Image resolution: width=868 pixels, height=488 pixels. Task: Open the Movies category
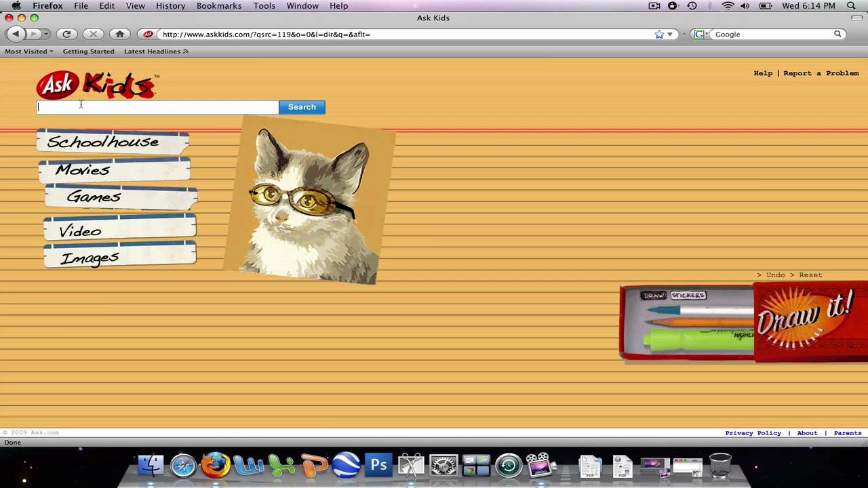coord(114,169)
